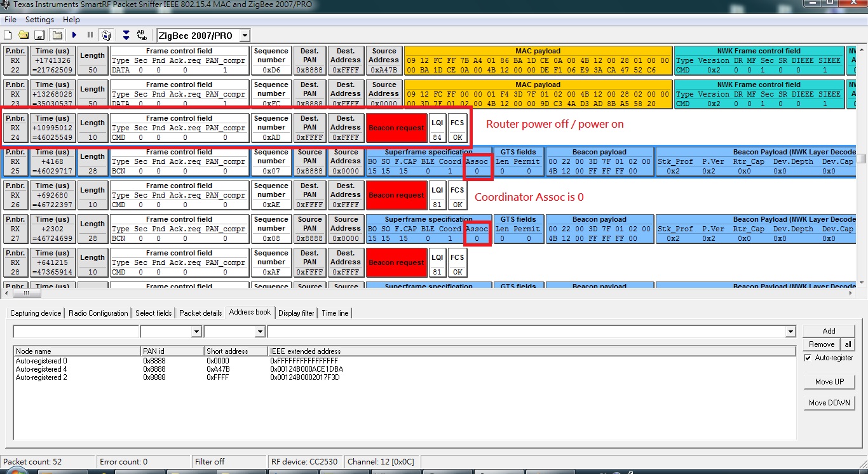Viewport: 868px width, 474px height.
Task: Click the Beacon payload cell of packet 27
Action: point(599,229)
